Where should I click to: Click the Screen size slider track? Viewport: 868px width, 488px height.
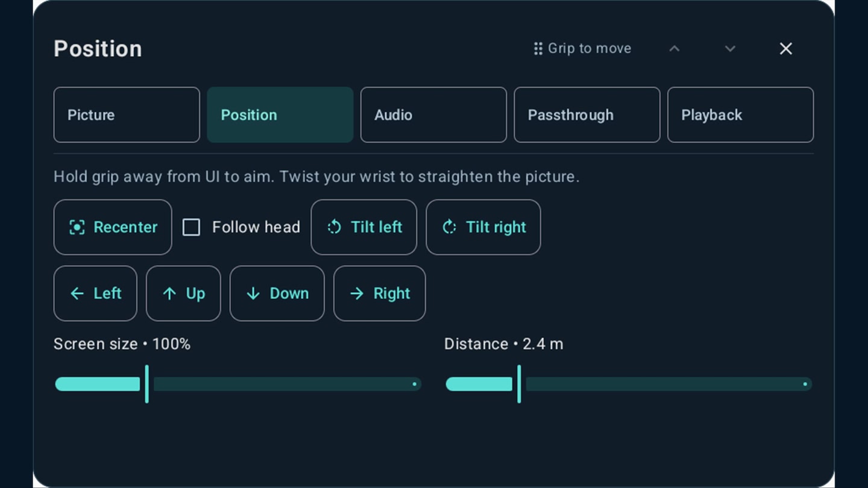pos(237,384)
